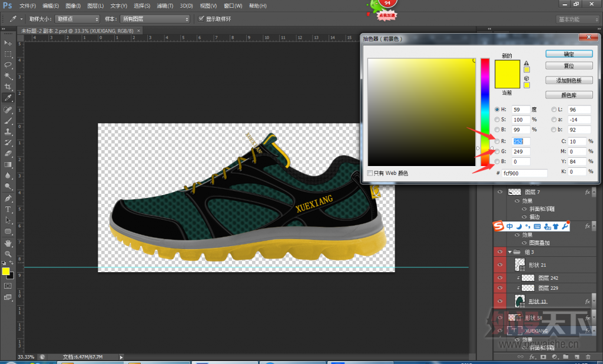The height and width of the screenshot is (364, 603).
Task: Select the Rounded Rectangle shape tool
Action: click(8, 231)
